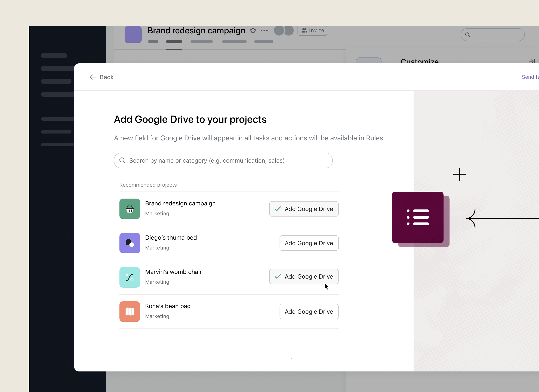Screen dimensions: 539x392
Task: Select Diego's thuma bed chat bubble icon
Action: pos(130,243)
